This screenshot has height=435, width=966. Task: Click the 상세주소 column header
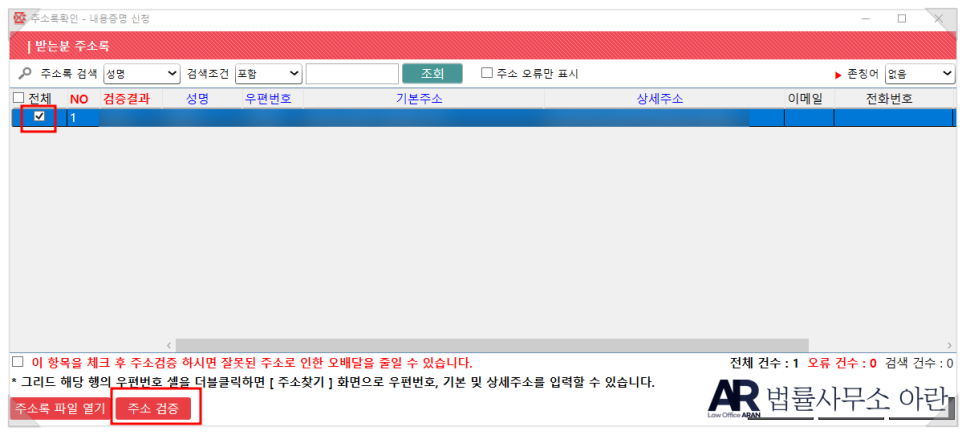click(x=660, y=99)
